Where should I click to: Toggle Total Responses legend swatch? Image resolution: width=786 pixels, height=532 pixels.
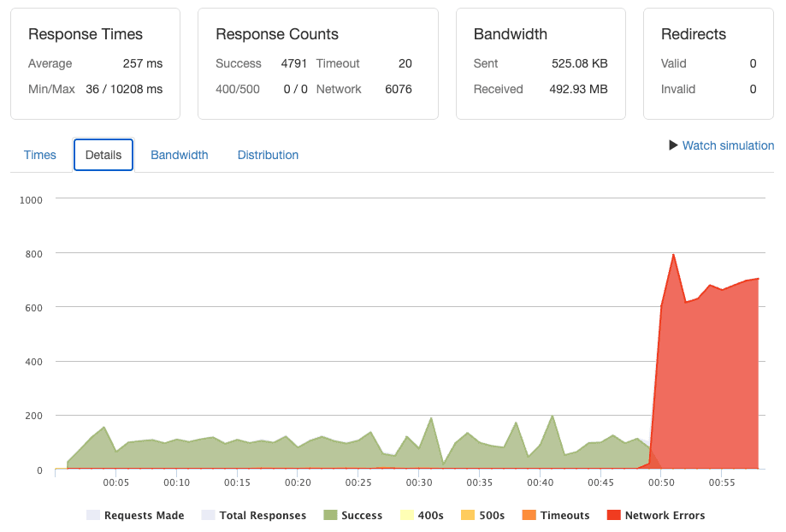(x=208, y=515)
